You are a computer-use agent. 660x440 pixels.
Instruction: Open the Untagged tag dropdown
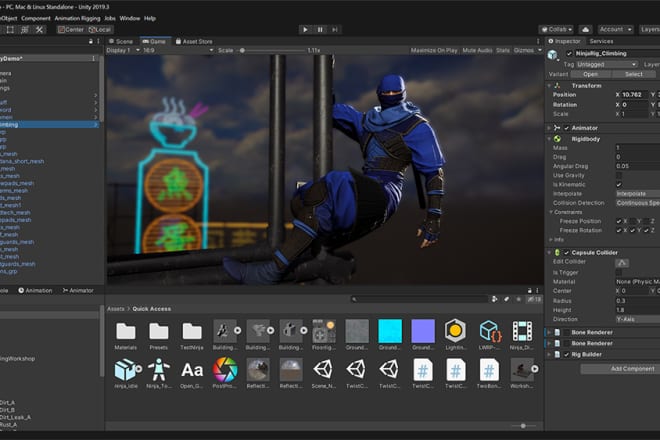coord(607,64)
